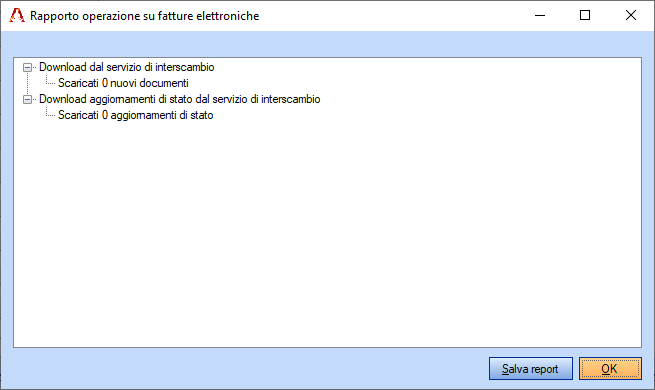655x390 pixels.
Task: Select Scaricati 0 nuovi documenti item
Action: pos(123,83)
